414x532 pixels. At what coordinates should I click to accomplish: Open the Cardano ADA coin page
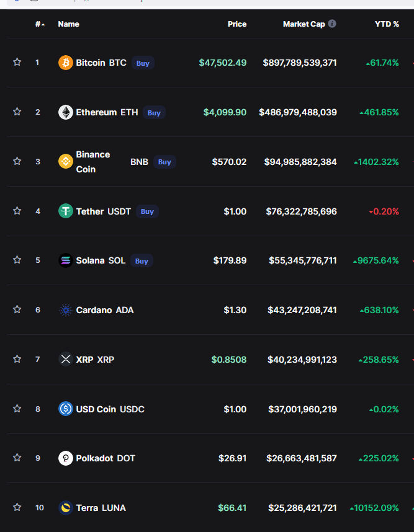tap(105, 310)
